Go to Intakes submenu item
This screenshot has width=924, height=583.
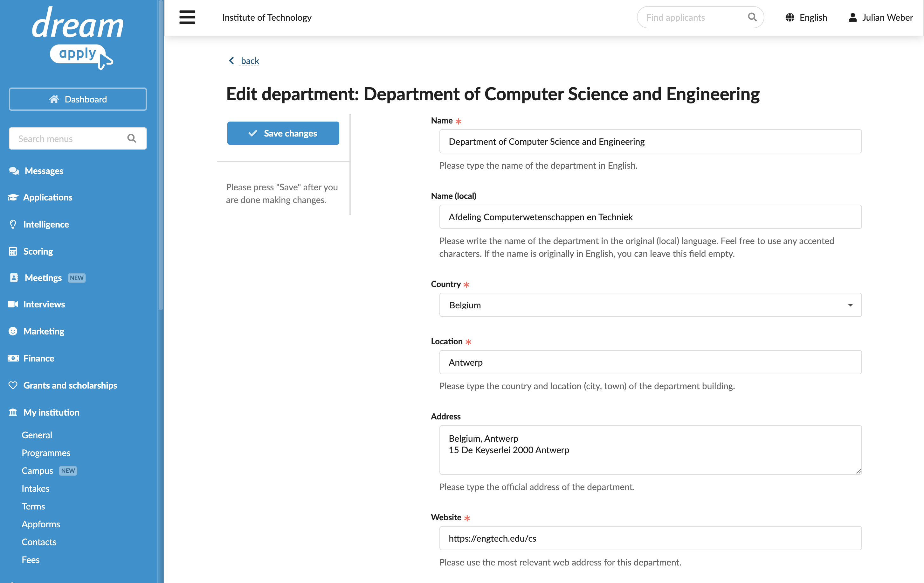click(35, 488)
